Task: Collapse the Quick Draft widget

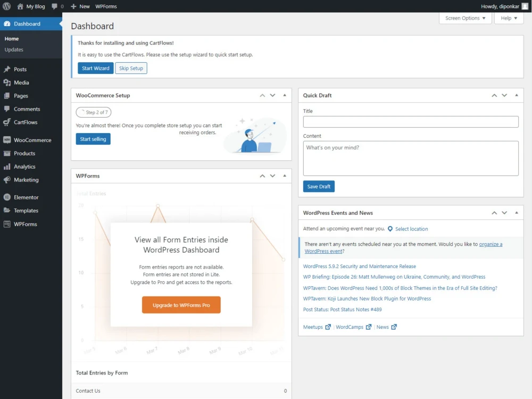Action: coord(517,95)
